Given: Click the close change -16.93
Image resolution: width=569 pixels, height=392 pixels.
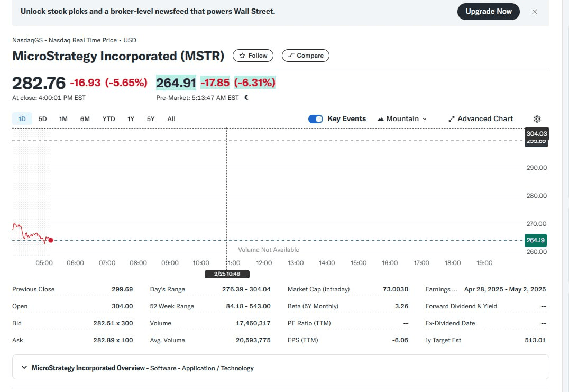Looking at the screenshot, I should pos(85,83).
